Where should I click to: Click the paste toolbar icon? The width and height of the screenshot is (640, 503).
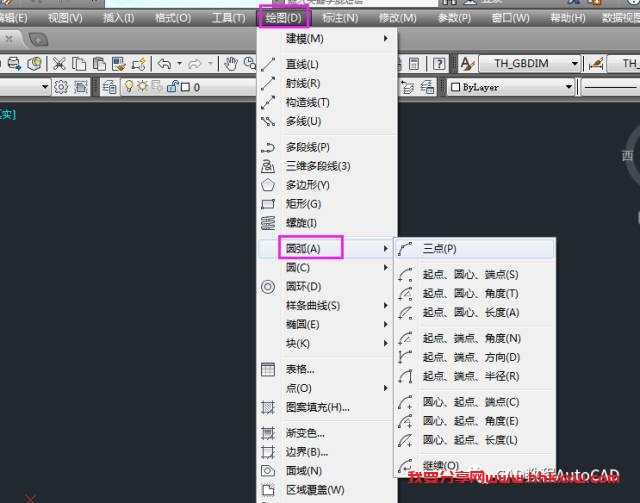click(99, 64)
